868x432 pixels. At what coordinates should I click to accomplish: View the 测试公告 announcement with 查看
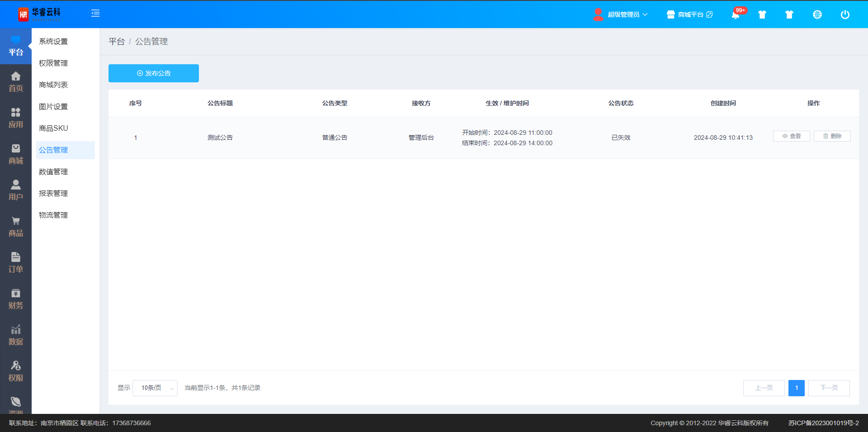click(791, 136)
